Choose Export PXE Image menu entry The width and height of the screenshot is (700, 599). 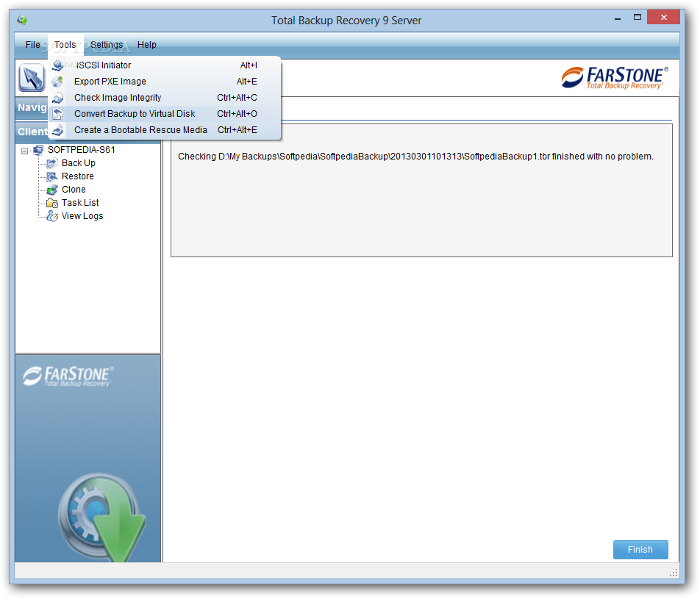click(x=165, y=82)
